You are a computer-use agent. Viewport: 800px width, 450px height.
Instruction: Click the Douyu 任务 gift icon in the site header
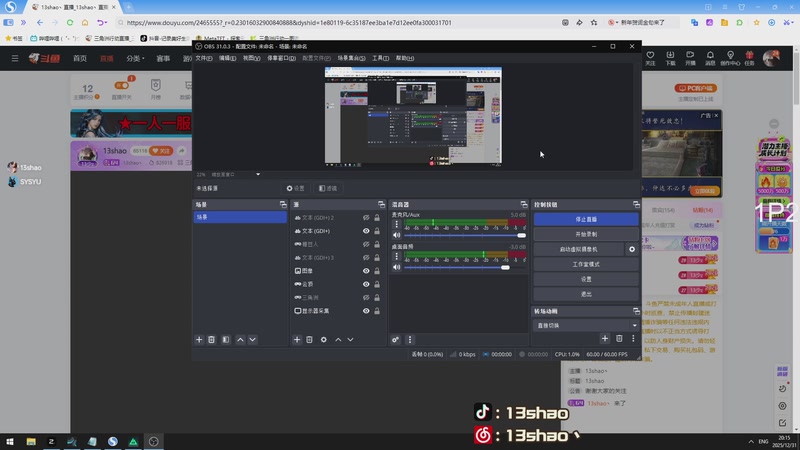(749, 55)
